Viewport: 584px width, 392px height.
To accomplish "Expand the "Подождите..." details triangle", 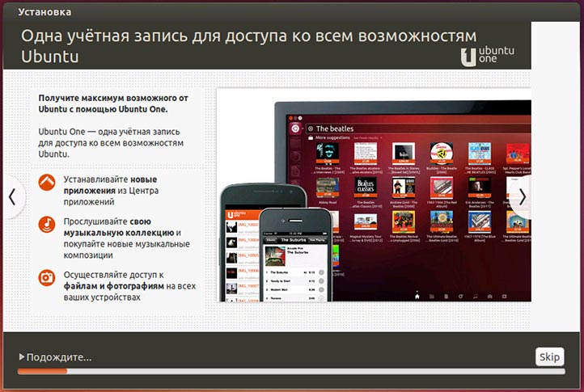I will (x=22, y=357).
